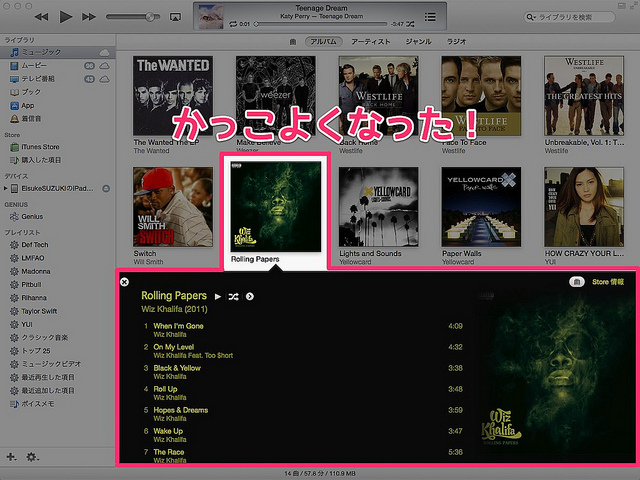Click the Weezer Make Believe album cover
The height and width of the screenshot is (480, 640).
coord(276,96)
